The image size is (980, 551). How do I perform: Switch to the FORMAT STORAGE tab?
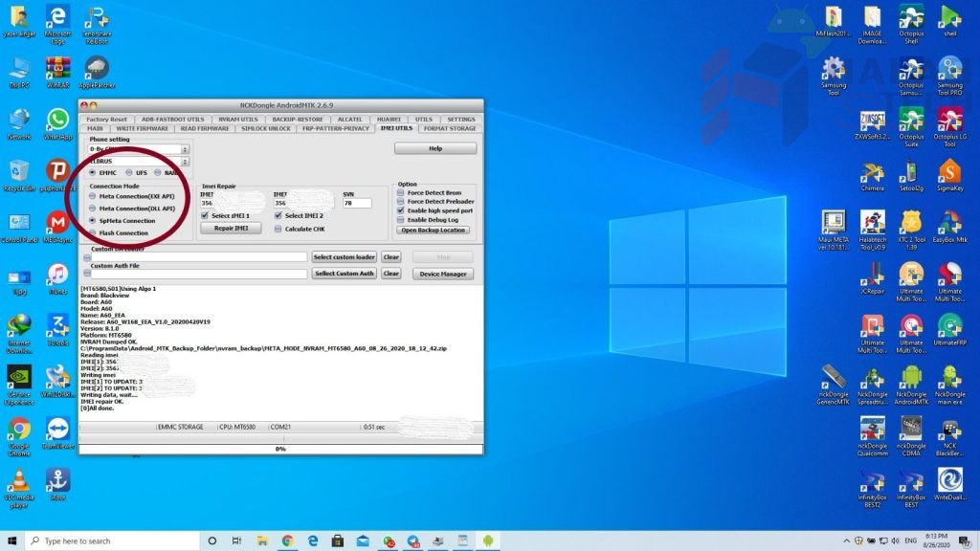coord(450,129)
